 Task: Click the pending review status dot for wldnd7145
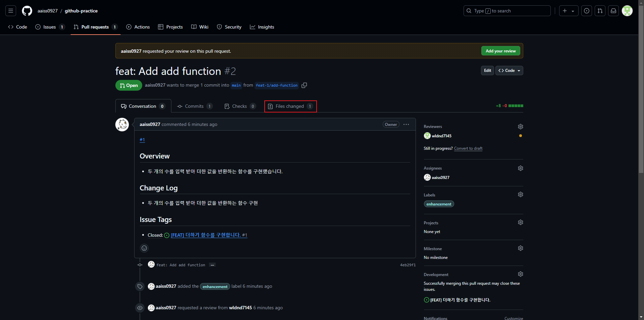(521, 136)
